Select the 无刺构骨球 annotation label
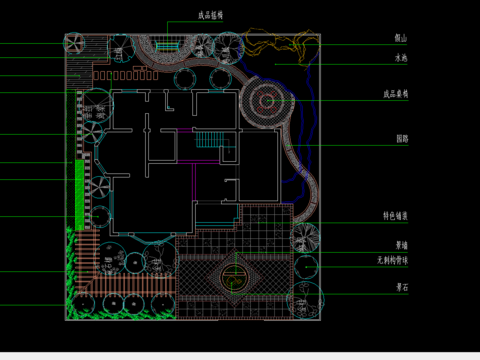Viewport: 480px width, 360px height. pos(392,260)
